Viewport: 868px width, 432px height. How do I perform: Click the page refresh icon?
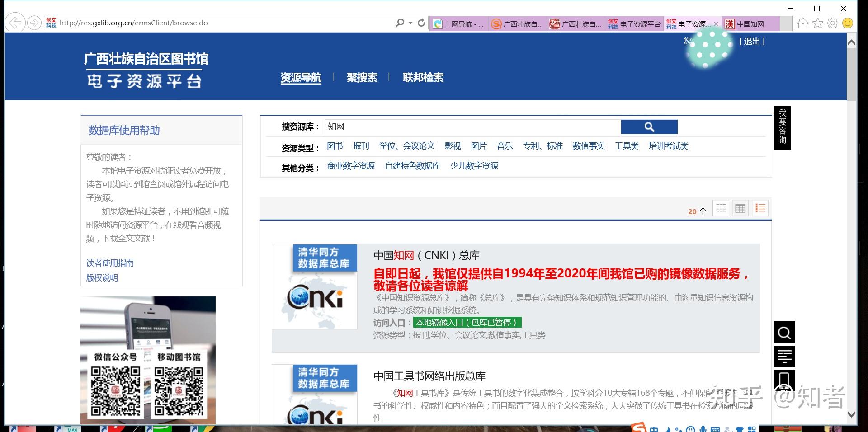pyautogui.click(x=421, y=23)
